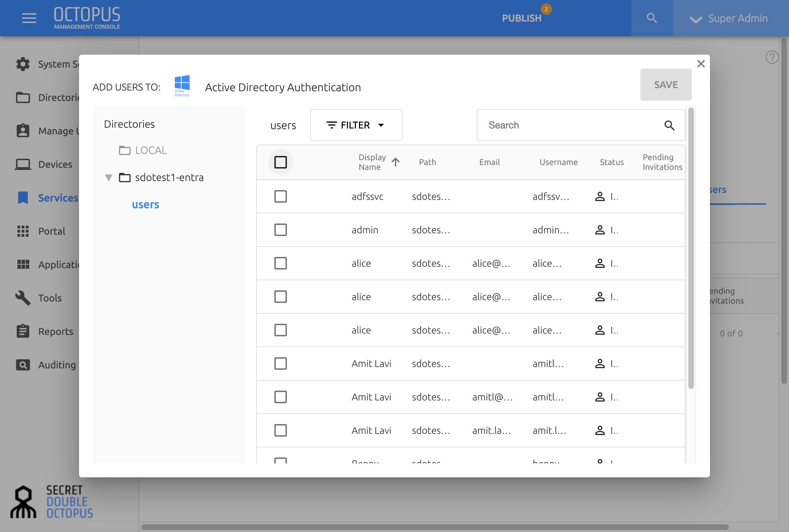
Task: Open Directories folder icon in sidebar
Action: [x=23, y=97]
